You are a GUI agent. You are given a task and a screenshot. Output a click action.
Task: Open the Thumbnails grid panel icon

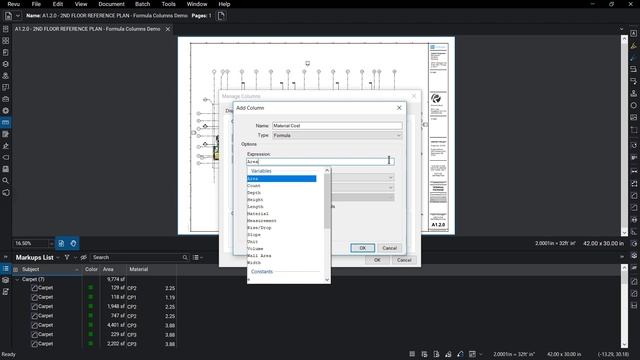click(x=6, y=41)
